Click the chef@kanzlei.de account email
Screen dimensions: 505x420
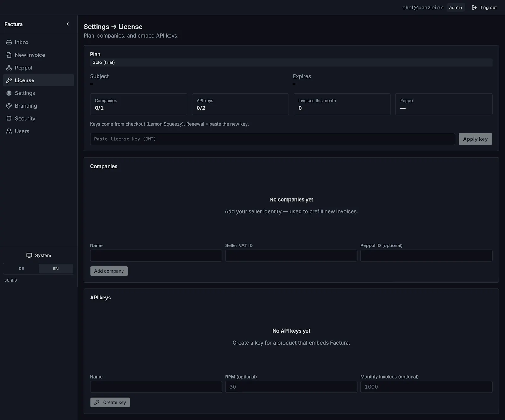click(423, 8)
